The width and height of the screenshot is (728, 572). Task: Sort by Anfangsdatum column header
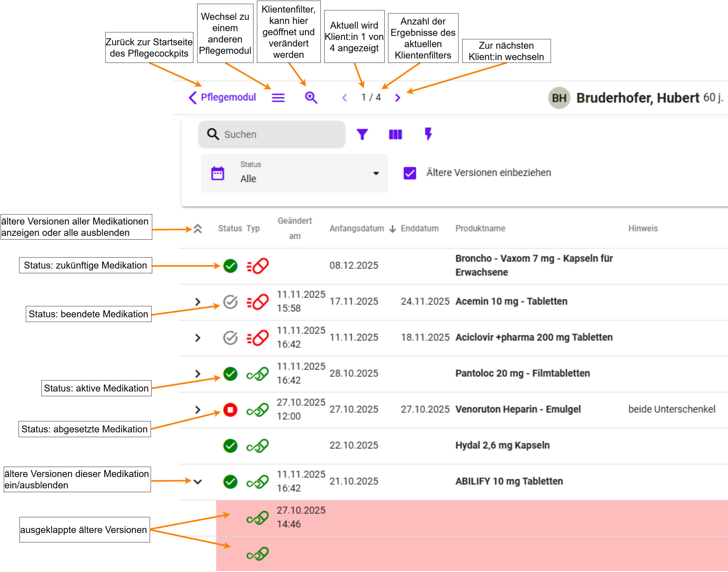pos(357,229)
